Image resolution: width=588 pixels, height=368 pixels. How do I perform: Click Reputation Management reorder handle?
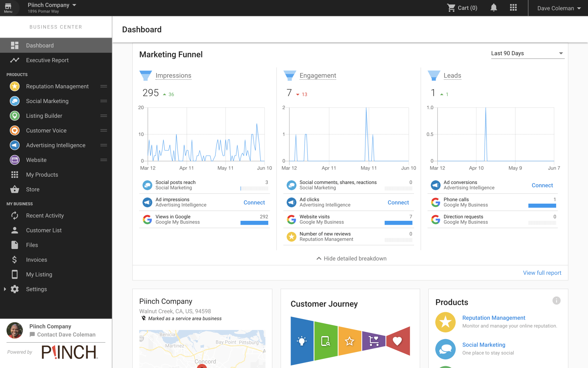click(x=104, y=86)
